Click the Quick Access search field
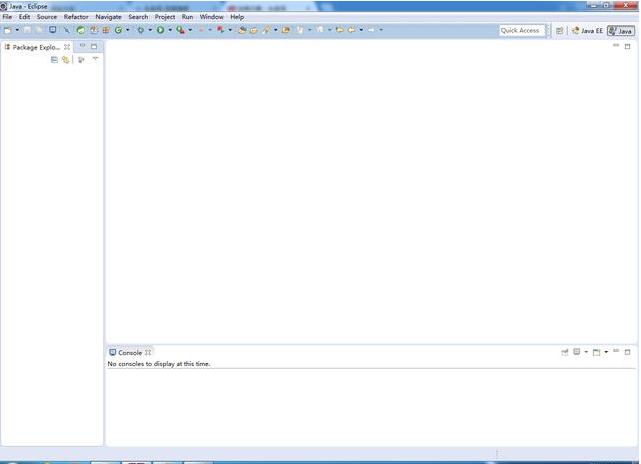 pos(521,31)
